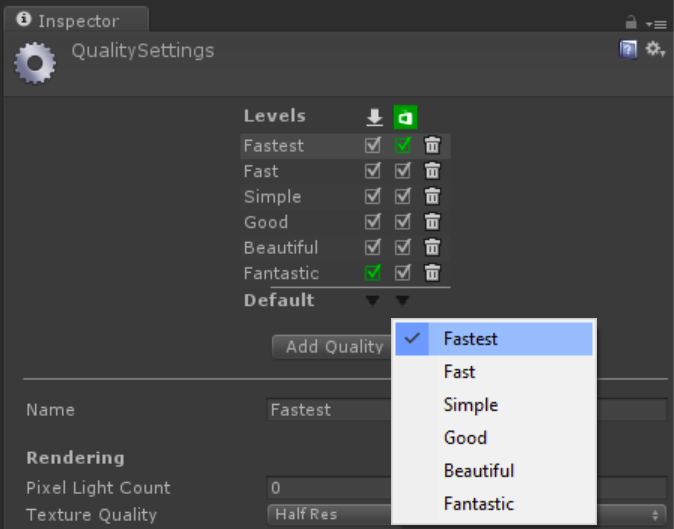Select the Beautiful row in Levels list
Screen dimensions: 674x529
tap(345, 247)
